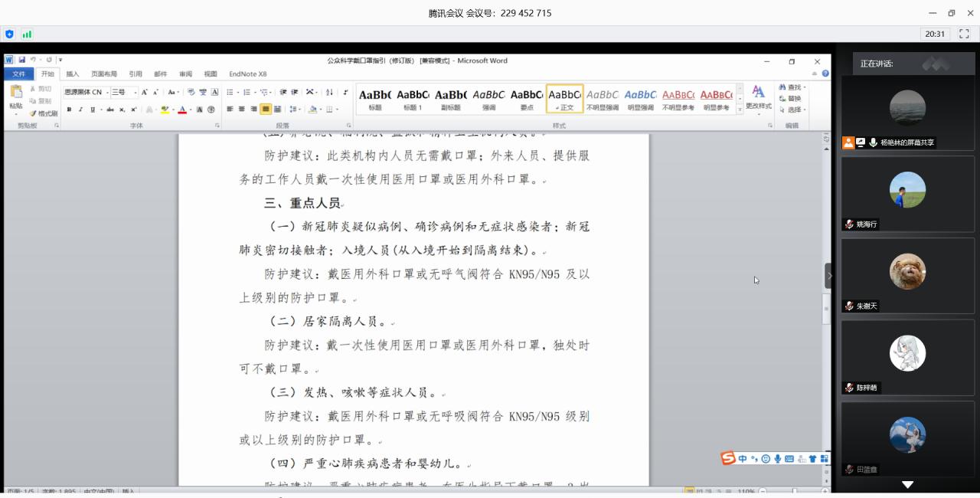
Task: Apply italic with the I icon
Action: click(x=80, y=110)
